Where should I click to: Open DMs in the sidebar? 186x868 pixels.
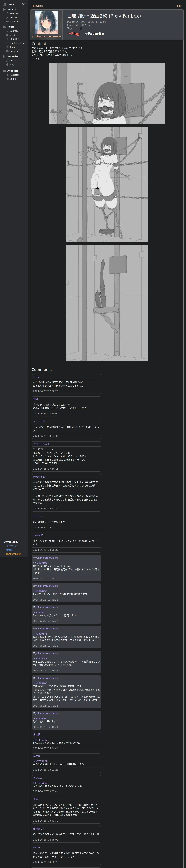click(x=10, y=35)
